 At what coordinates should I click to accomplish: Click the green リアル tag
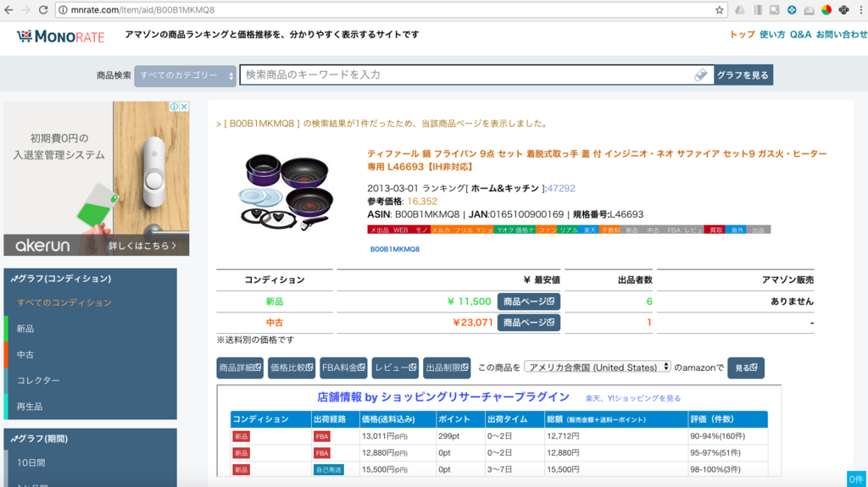(568, 230)
